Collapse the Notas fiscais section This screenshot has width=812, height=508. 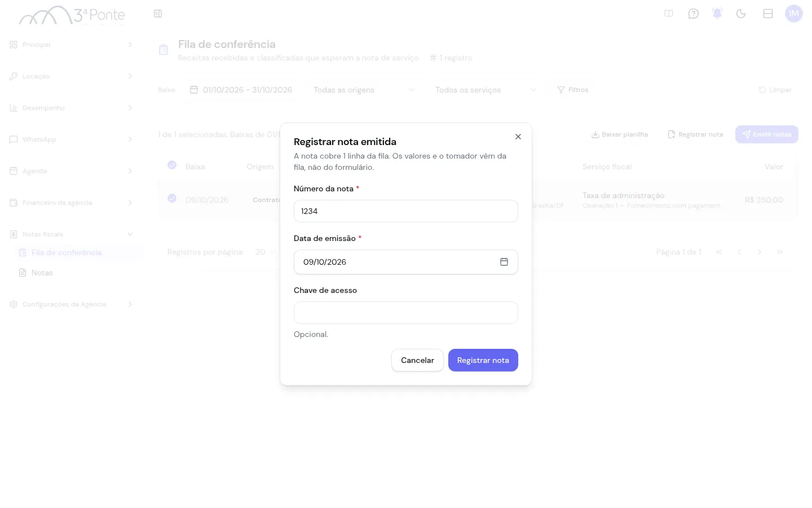coord(72,234)
